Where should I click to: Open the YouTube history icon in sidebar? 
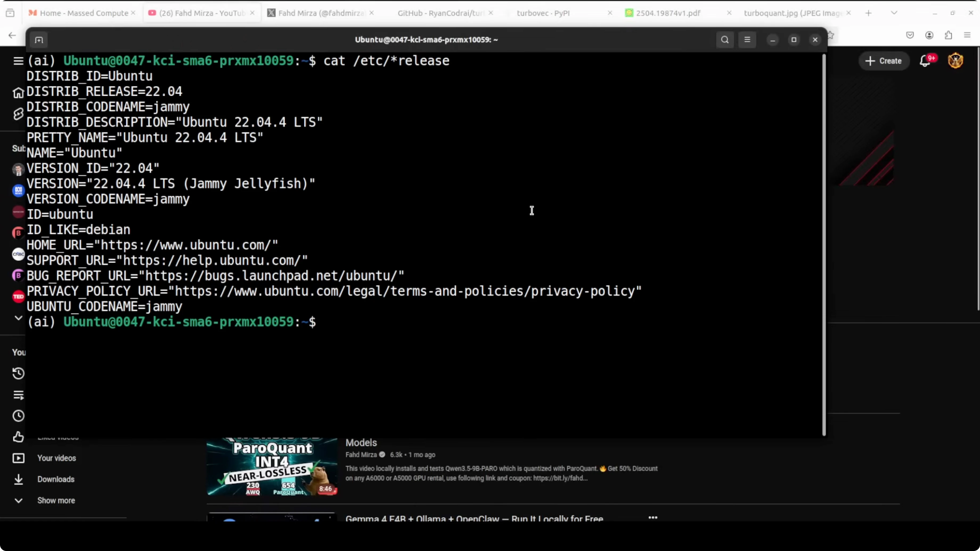18,373
